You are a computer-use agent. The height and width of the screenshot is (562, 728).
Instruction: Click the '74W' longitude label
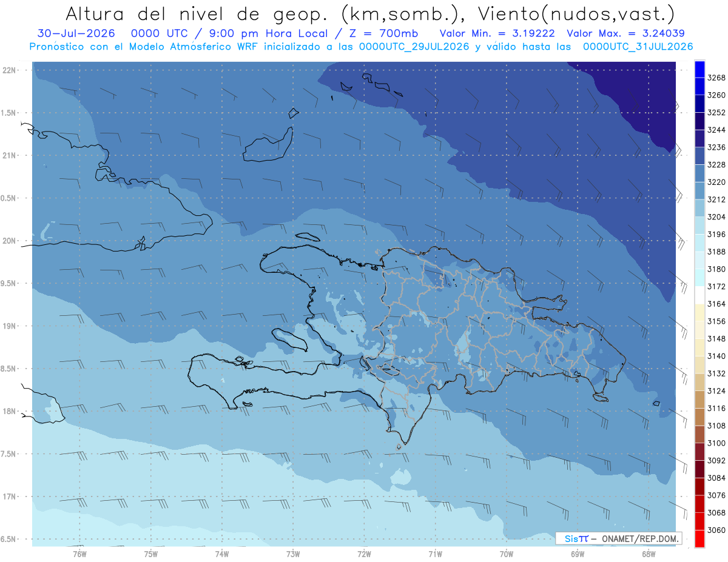[x=221, y=554]
